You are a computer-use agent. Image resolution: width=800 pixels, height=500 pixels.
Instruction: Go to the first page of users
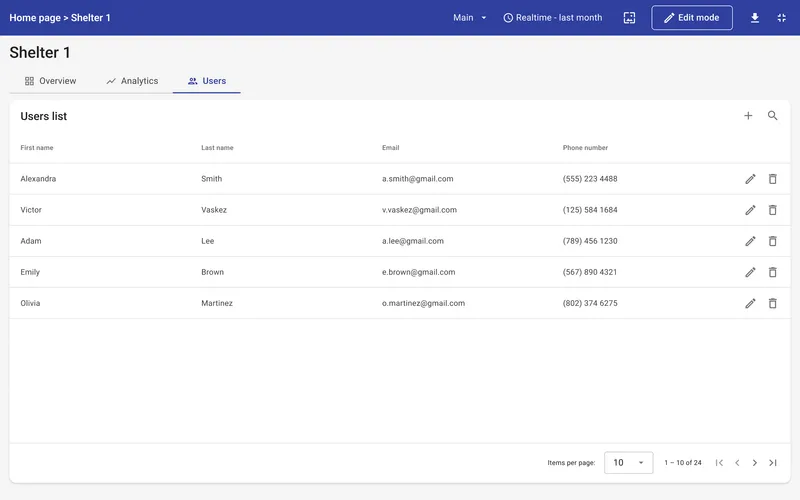point(719,463)
